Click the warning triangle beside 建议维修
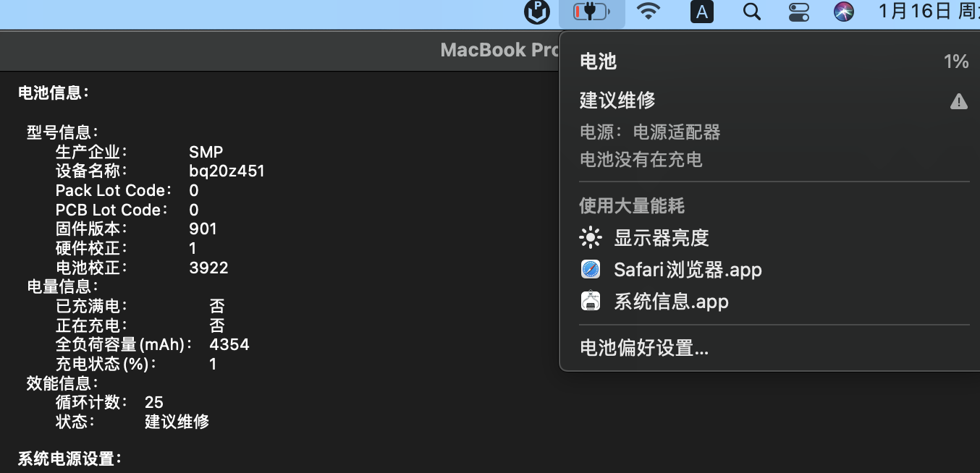980x473 pixels. (x=958, y=101)
